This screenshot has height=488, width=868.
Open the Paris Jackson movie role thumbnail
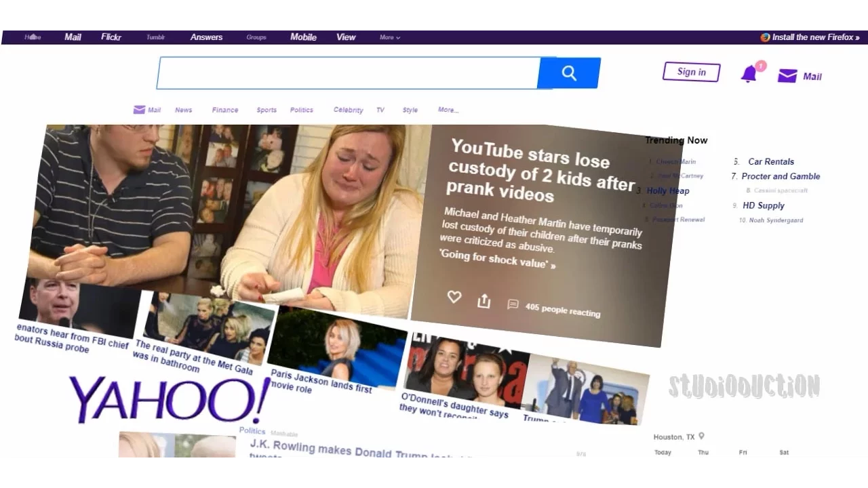pyautogui.click(x=338, y=347)
